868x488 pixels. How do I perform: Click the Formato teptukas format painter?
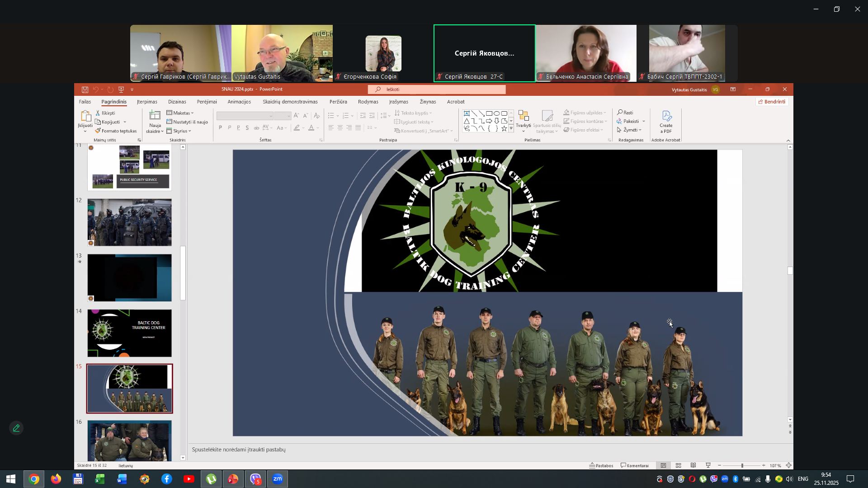click(116, 131)
